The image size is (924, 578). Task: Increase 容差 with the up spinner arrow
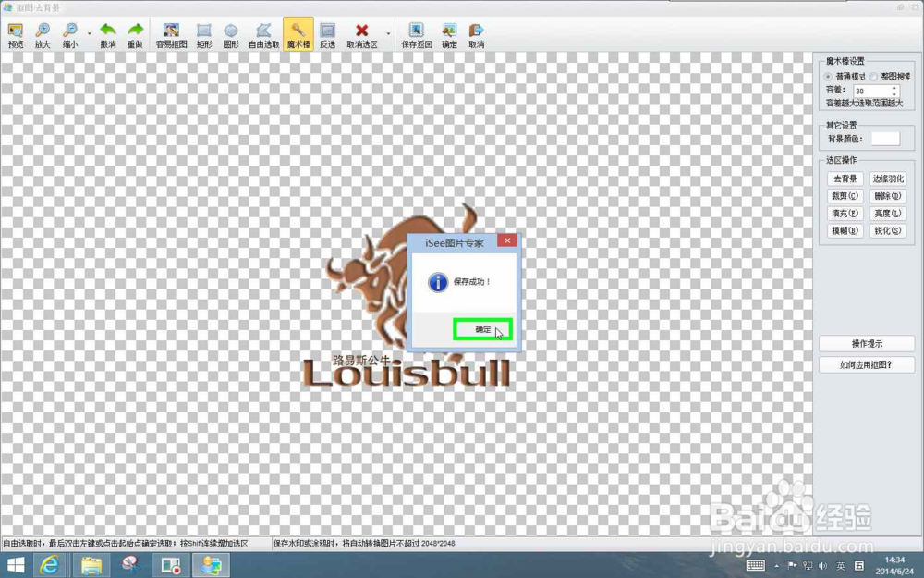coord(894,88)
